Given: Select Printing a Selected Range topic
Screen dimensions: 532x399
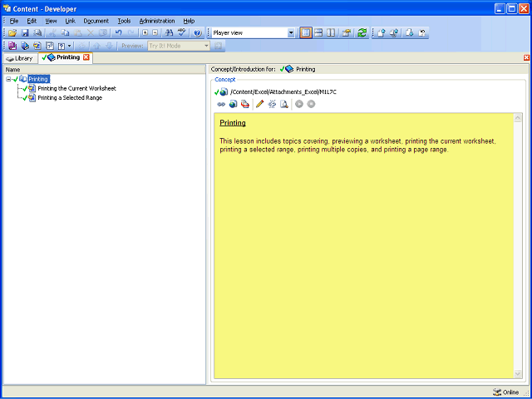Looking at the screenshot, I should click(70, 98).
